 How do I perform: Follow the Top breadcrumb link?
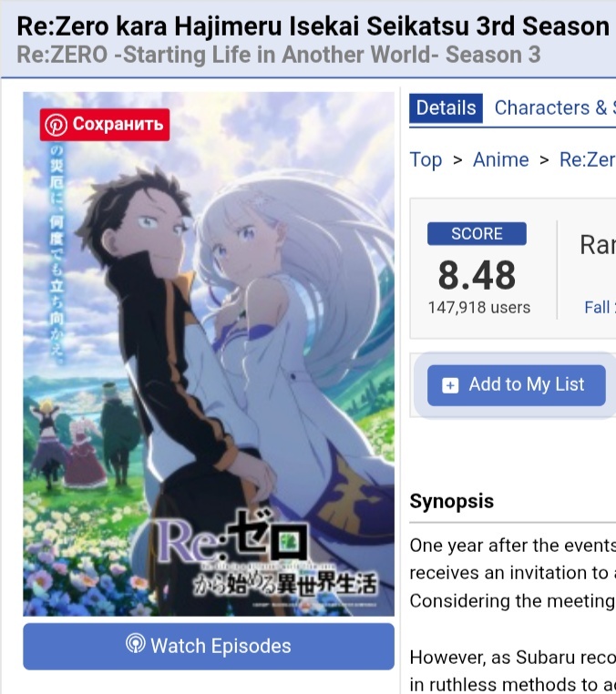tap(426, 159)
